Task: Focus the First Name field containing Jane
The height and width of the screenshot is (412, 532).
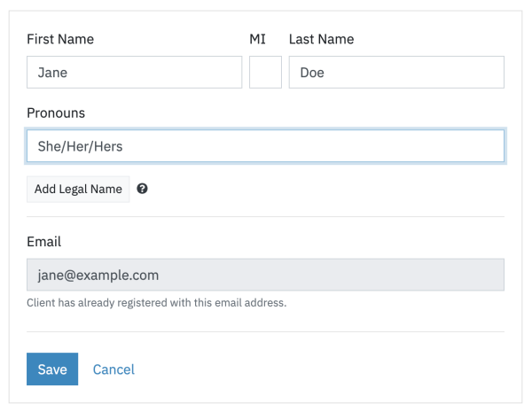Action: tap(135, 73)
